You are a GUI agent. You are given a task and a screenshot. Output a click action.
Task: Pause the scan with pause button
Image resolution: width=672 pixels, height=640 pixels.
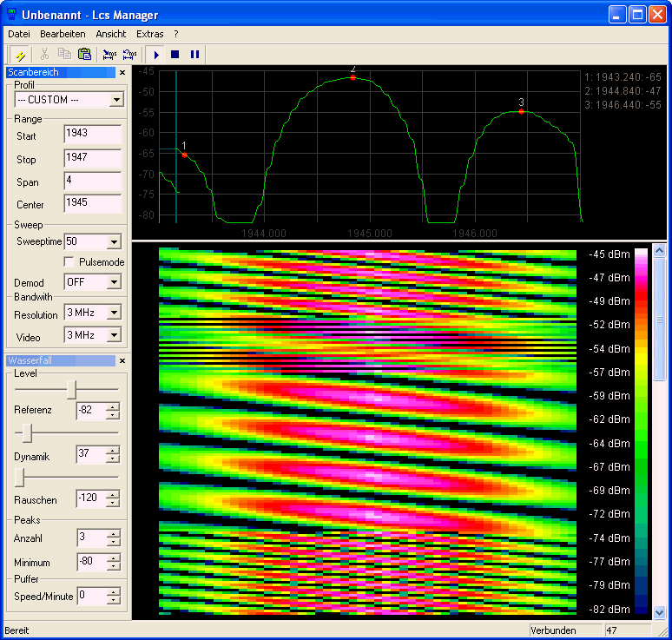pyautogui.click(x=194, y=54)
